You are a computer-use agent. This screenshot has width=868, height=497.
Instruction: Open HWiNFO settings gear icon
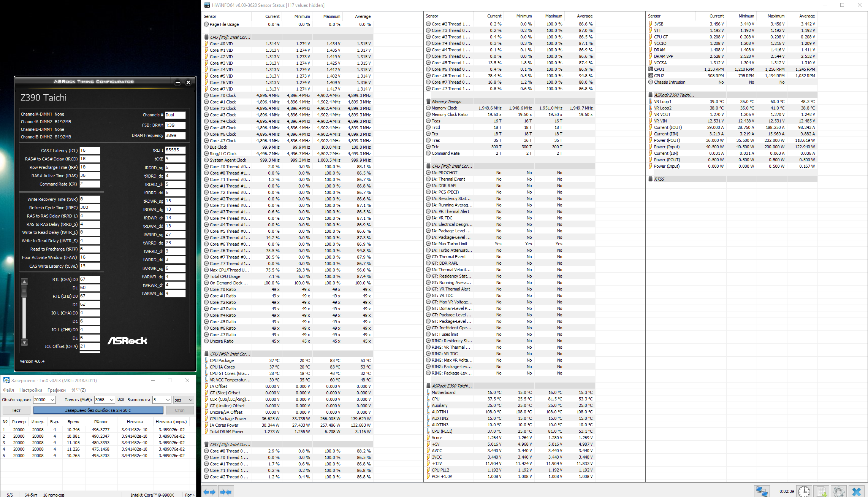[x=839, y=491]
